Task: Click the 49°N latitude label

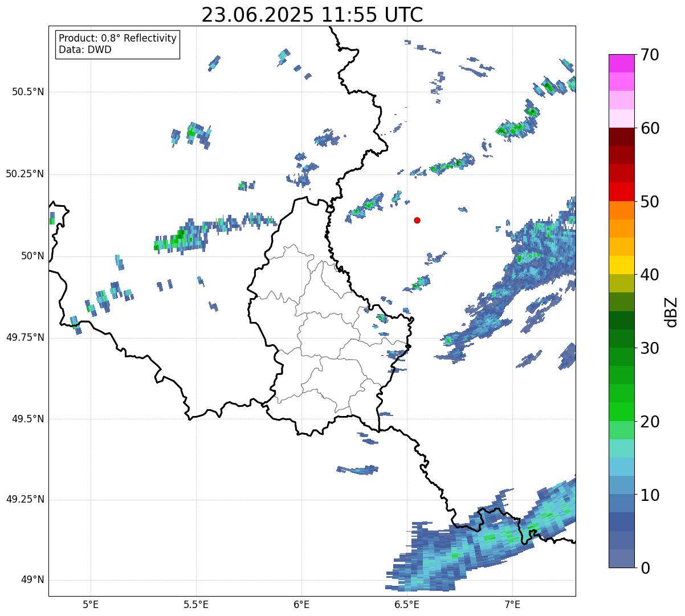Action: (x=32, y=580)
